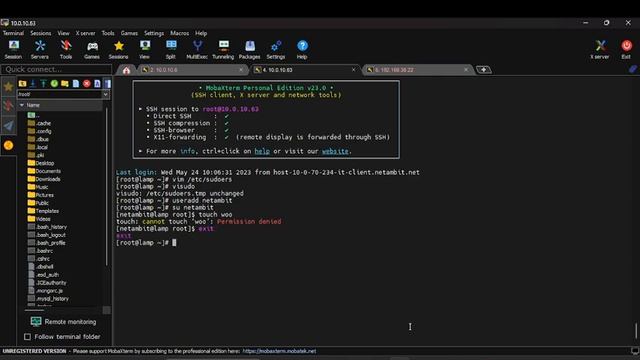Open the Games menu in menu bar
The height and width of the screenshot is (360, 640).
click(x=129, y=33)
